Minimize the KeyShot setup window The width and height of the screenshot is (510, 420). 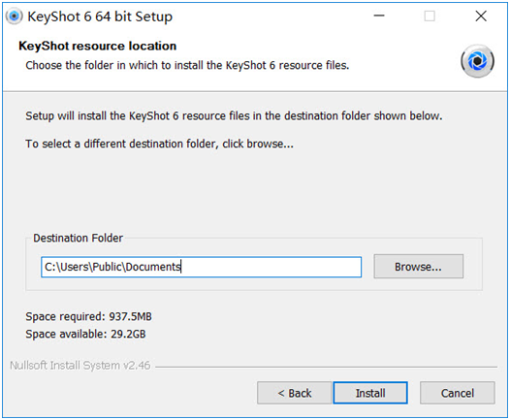point(379,16)
